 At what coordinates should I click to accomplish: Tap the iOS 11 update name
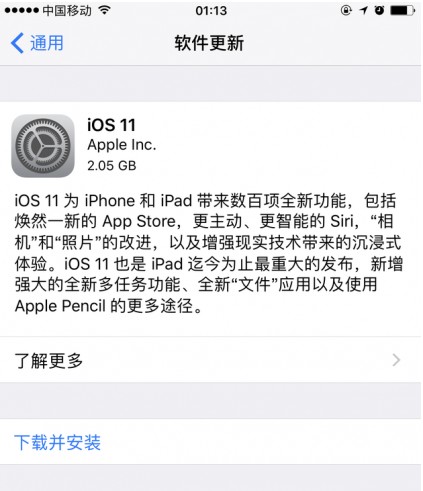[x=111, y=125]
